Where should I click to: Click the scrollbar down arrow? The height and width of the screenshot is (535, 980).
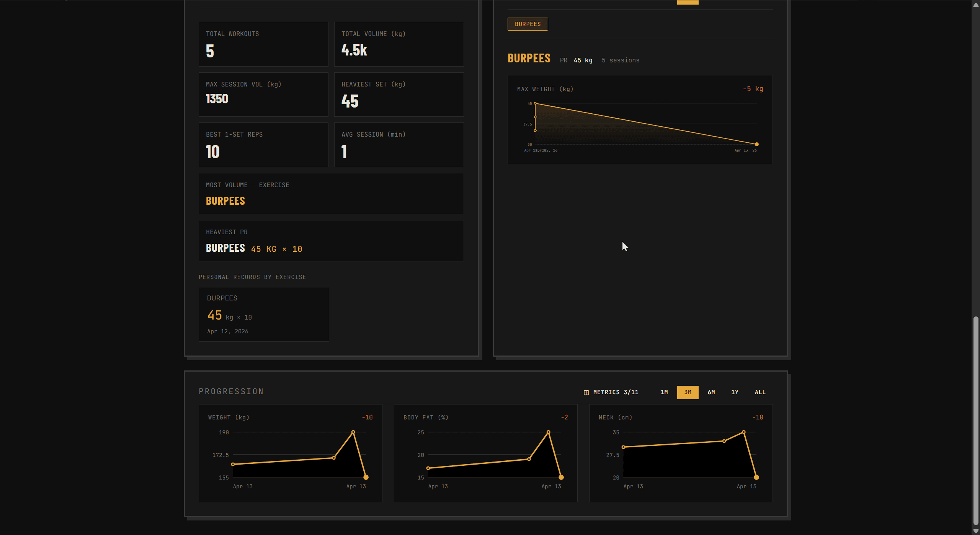pos(976,531)
